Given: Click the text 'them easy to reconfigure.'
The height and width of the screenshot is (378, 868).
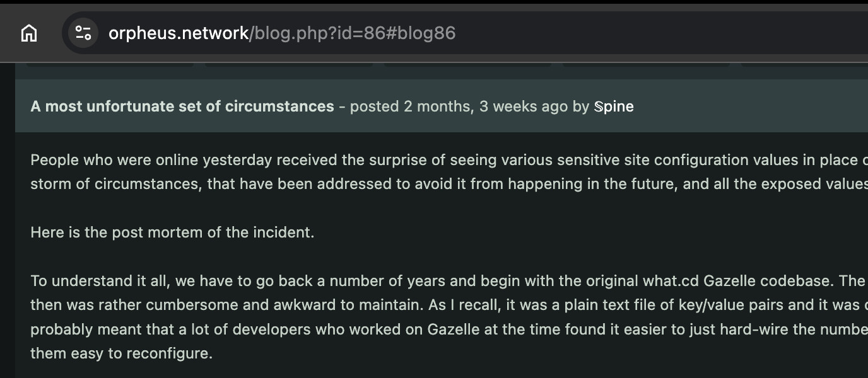Looking at the screenshot, I should [x=122, y=353].
